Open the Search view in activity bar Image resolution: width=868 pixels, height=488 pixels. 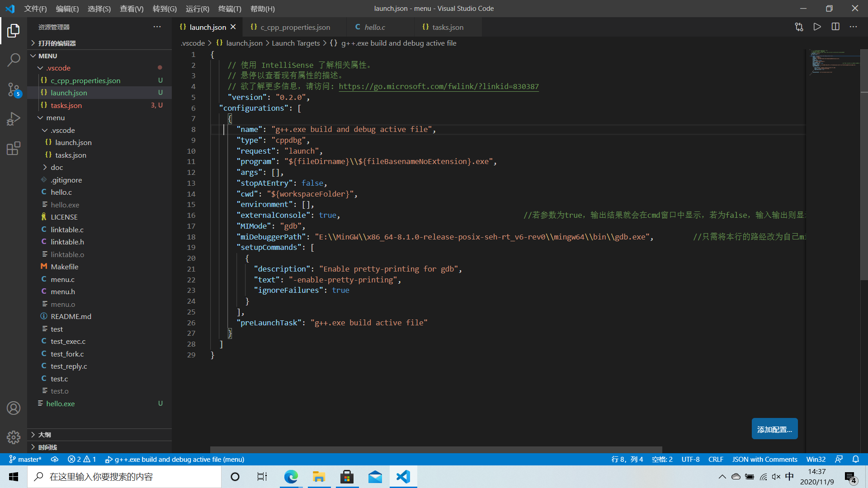point(14,59)
